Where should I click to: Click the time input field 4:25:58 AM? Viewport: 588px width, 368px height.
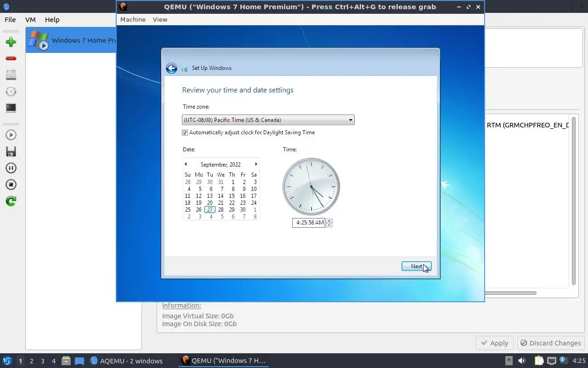point(309,223)
